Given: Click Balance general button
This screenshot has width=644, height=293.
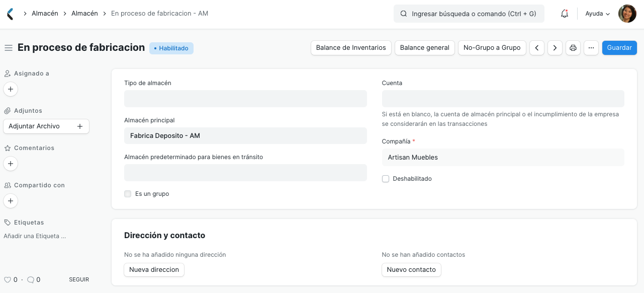Looking at the screenshot, I should pos(425,48).
